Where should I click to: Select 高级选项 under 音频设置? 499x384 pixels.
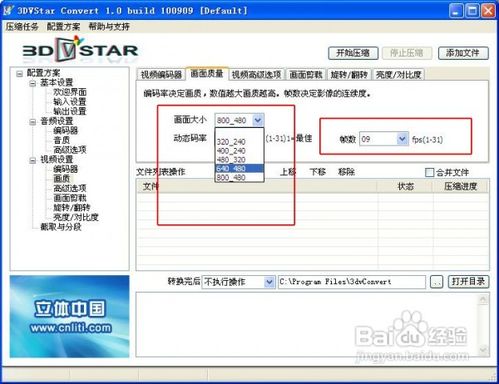pos(70,150)
